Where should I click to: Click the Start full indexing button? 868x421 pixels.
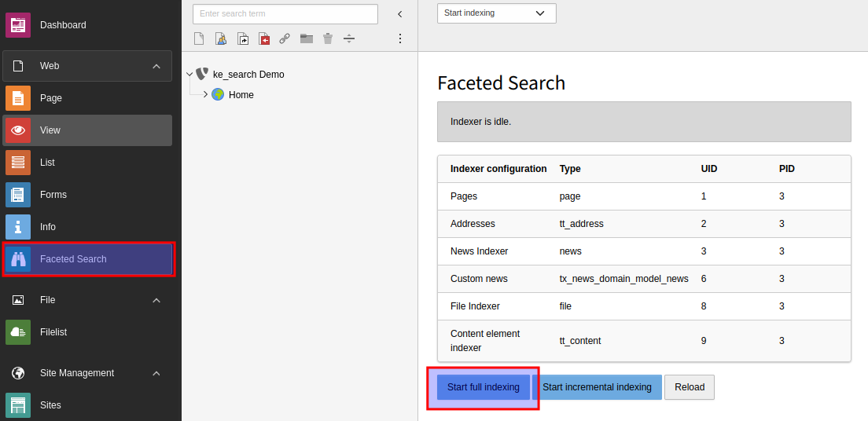coord(483,387)
